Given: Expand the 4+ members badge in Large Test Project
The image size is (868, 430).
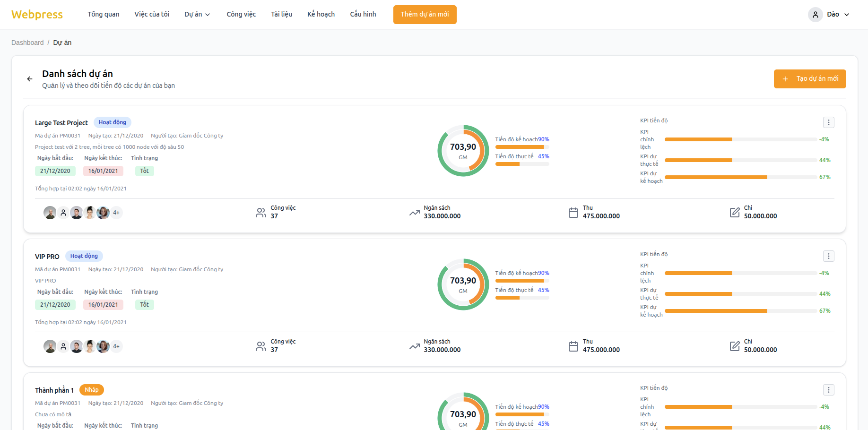Looking at the screenshot, I should (x=116, y=213).
